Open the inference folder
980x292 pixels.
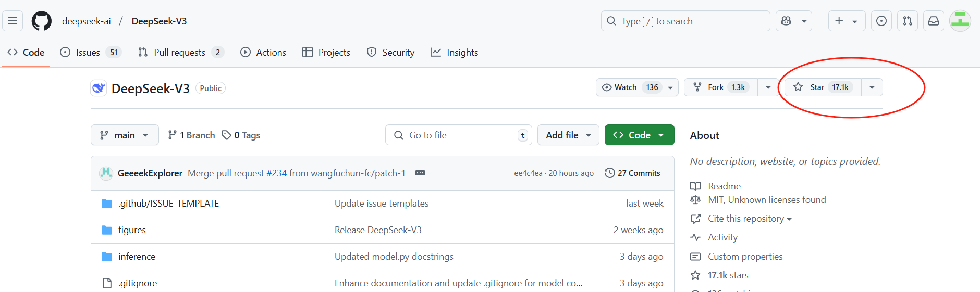pyautogui.click(x=137, y=257)
